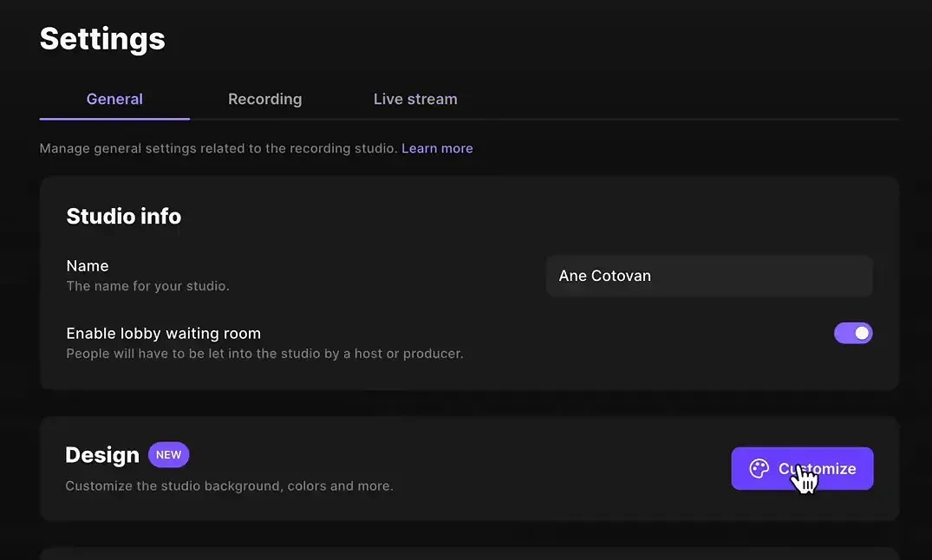This screenshot has height=560, width=932.
Task: Click the Studio info section header
Action: (x=123, y=216)
